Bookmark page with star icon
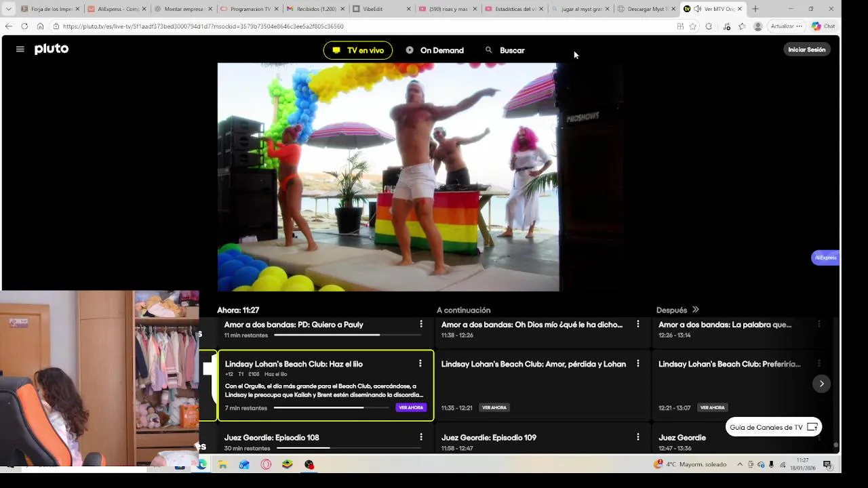Screen dimensions: 868x488 coord(692,26)
